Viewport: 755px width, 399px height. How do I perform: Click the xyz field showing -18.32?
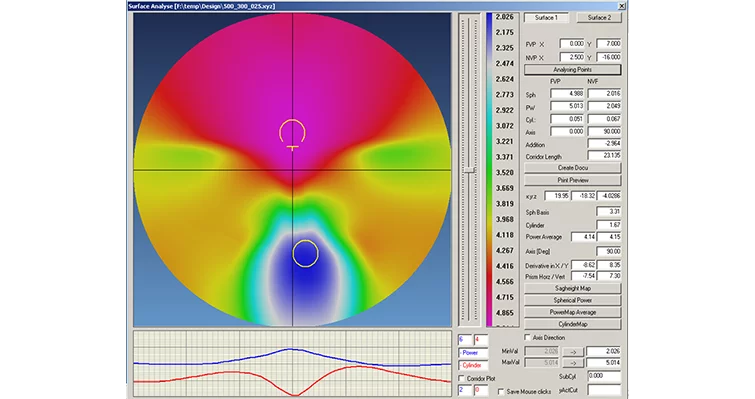(584, 196)
